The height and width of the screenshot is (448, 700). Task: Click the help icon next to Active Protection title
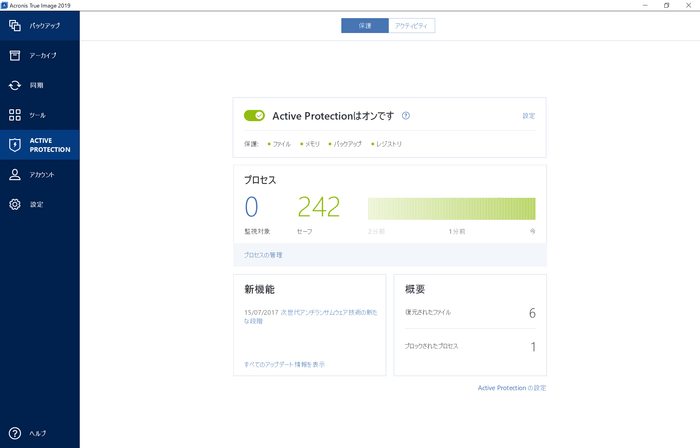tap(405, 116)
